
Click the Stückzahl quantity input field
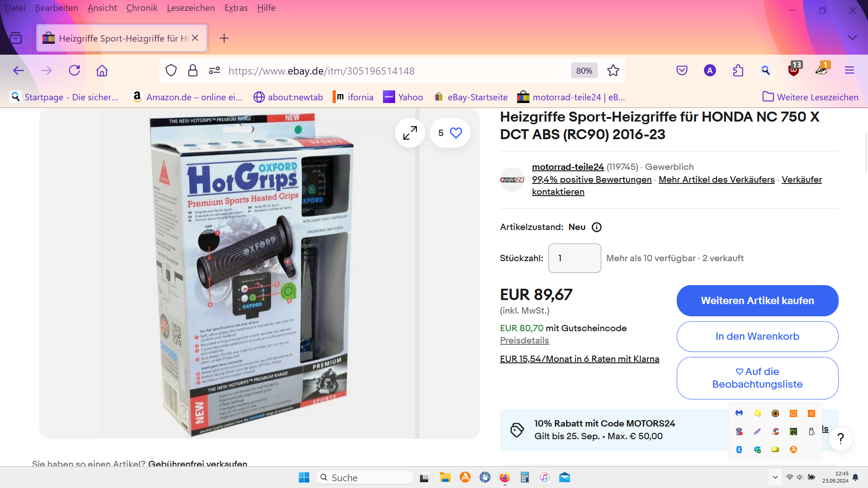tap(574, 258)
